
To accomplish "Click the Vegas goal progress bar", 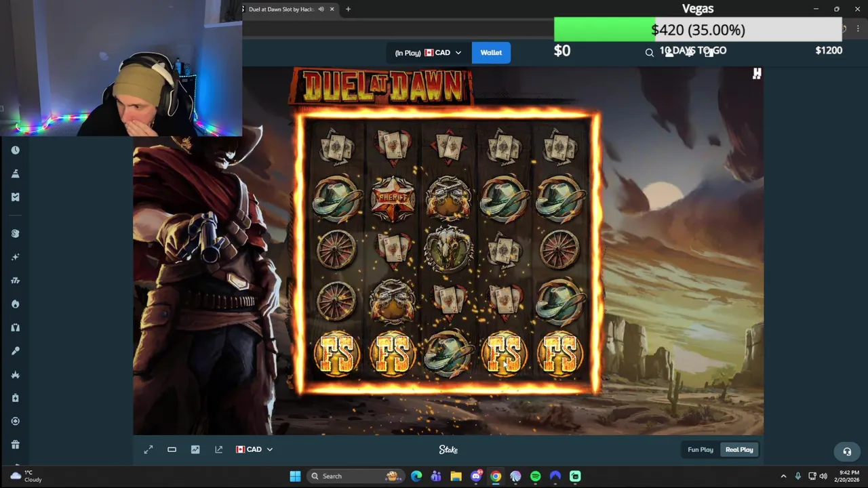I will [698, 30].
